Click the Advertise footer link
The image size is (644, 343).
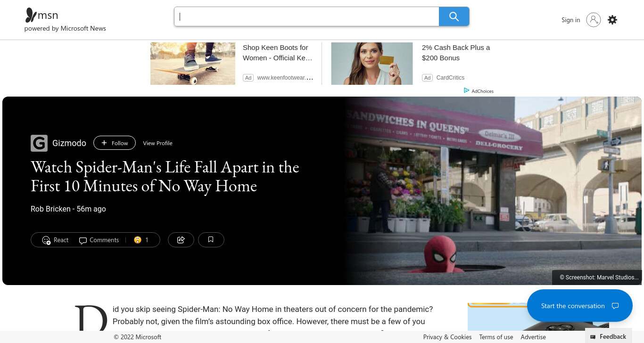533,337
